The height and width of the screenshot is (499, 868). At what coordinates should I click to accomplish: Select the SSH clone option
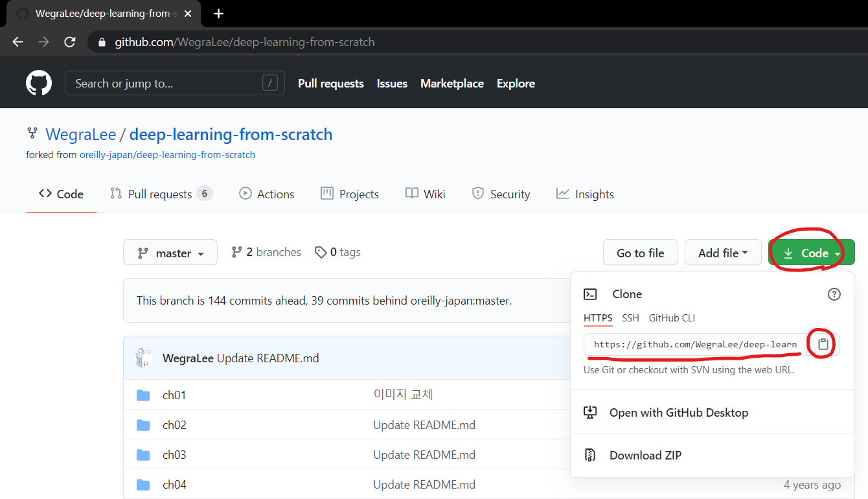(630, 318)
